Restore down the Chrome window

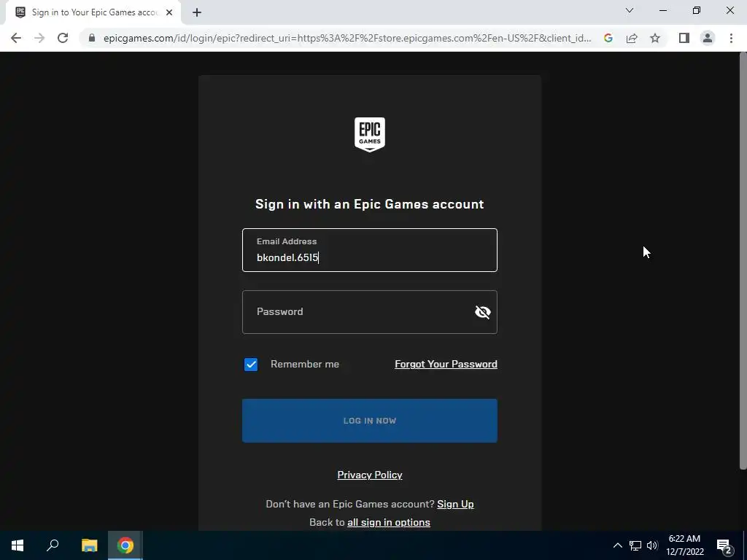coord(697,10)
